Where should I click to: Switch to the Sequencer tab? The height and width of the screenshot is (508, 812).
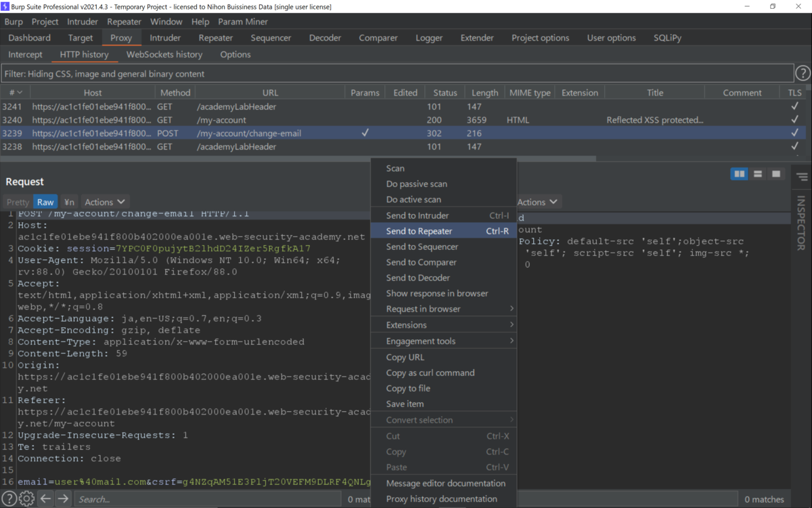[271, 38]
